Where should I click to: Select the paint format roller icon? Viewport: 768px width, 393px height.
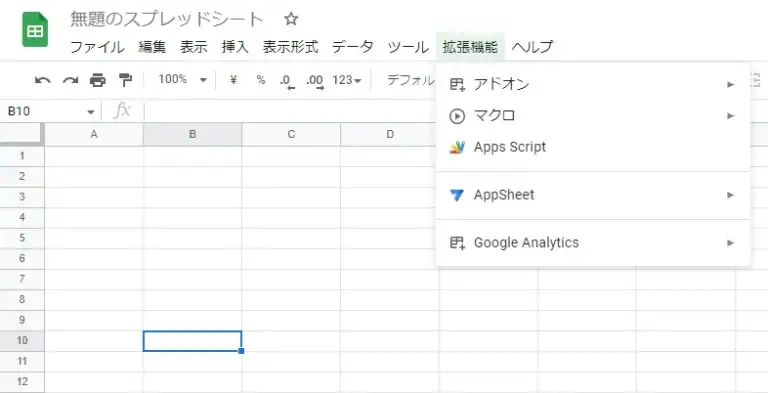[x=125, y=80]
